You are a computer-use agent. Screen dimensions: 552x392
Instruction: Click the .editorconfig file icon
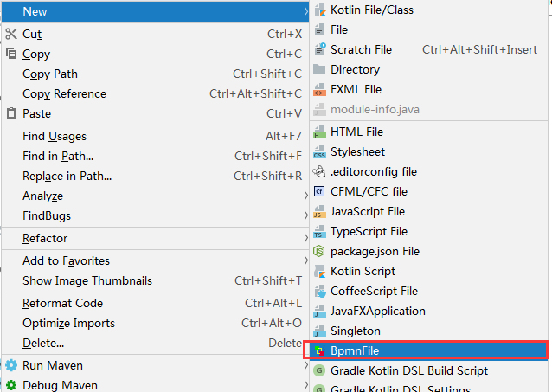tap(319, 172)
